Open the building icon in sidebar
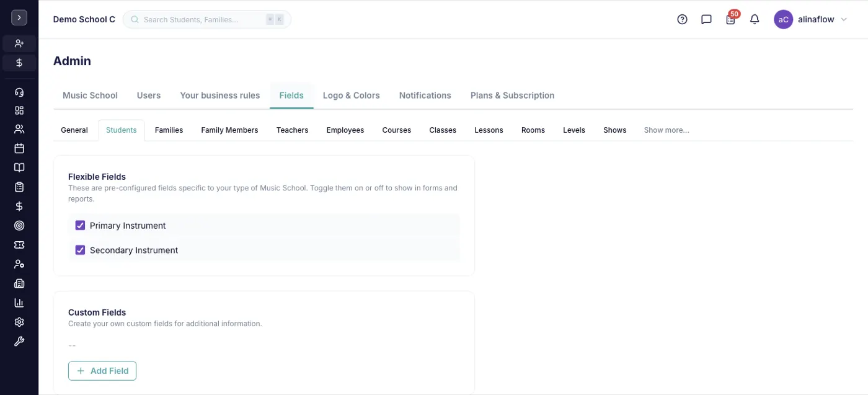The height and width of the screenshot is (395, 868). click(x=19, y=283)
